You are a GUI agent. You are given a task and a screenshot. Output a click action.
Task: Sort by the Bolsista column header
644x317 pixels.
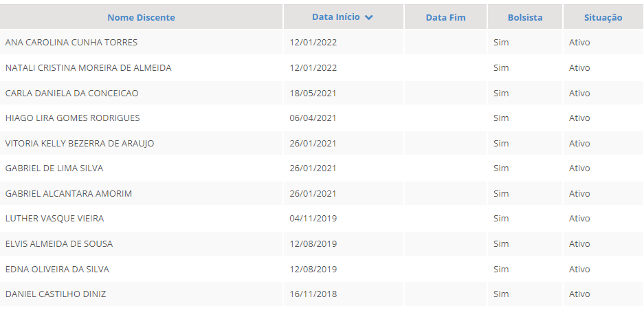[524, 17]
